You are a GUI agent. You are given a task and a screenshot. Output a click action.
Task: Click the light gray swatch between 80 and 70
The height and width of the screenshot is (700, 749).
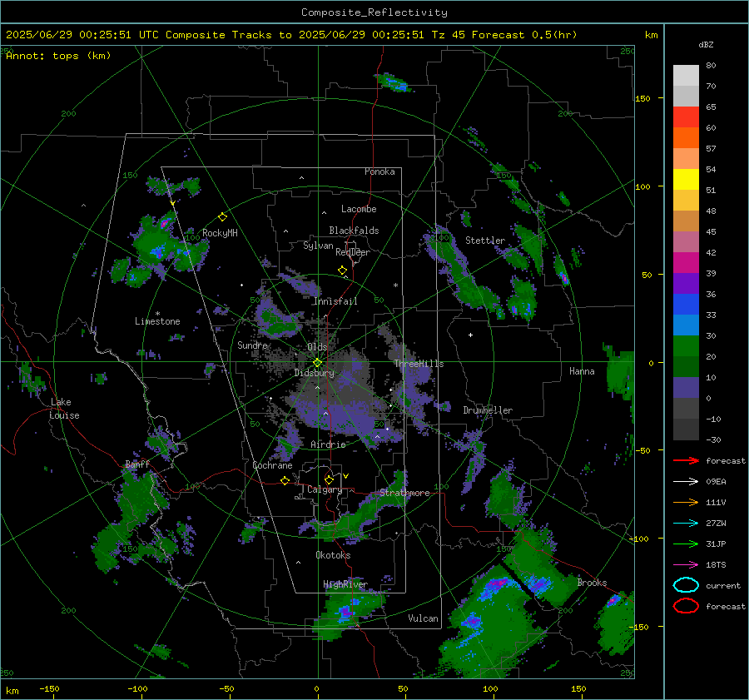pos(686,76)
